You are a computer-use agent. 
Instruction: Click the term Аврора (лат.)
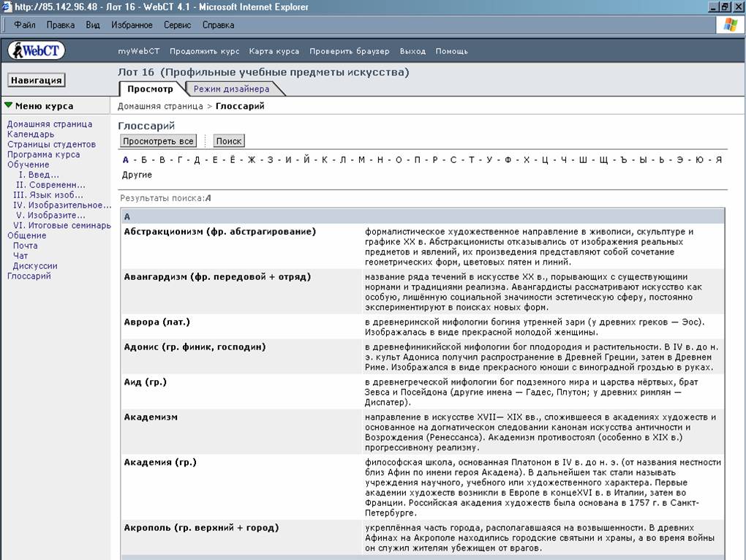click(x=157, y=322)
